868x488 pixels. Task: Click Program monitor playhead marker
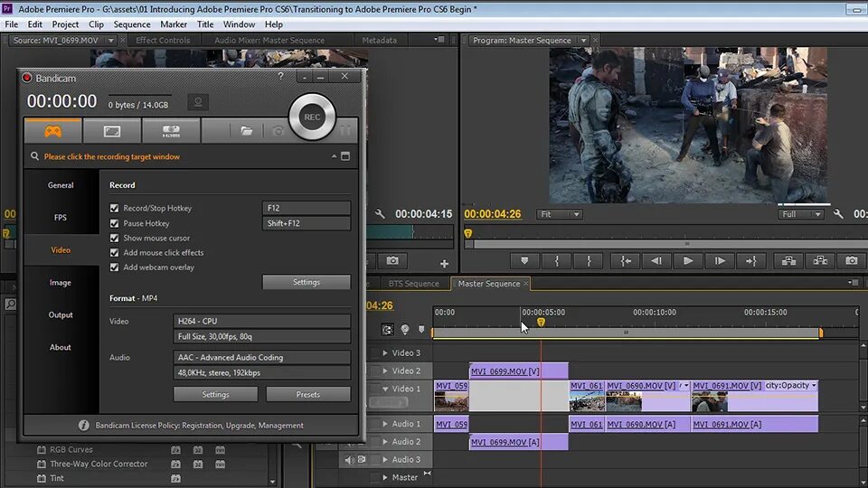[x=468, y=233]
